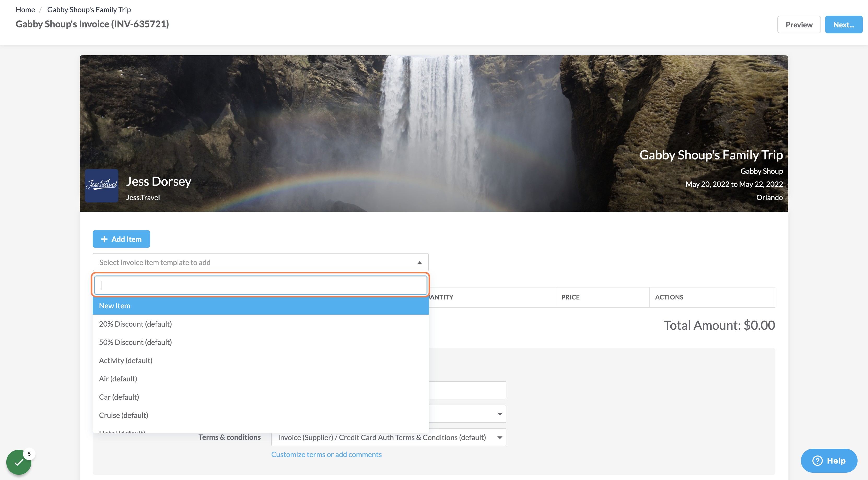Open the partially hidden dropdown above Terms

coord(468,414)
